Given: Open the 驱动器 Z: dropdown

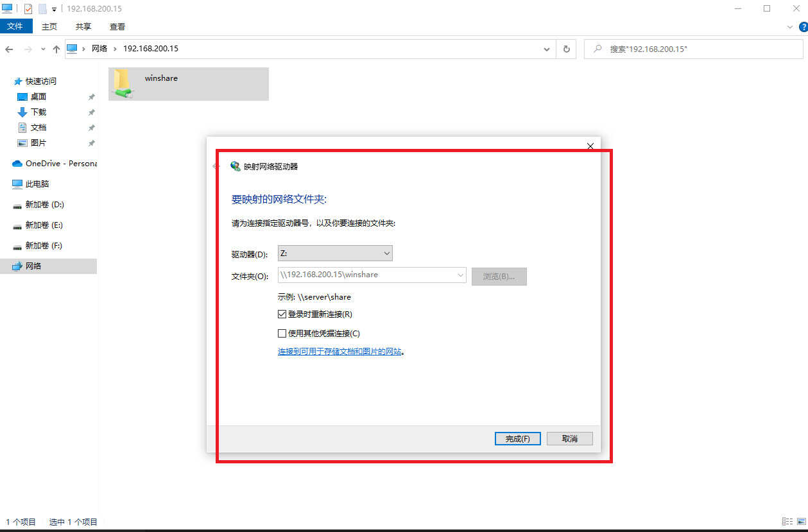Looking at the screenshot, I should pyautogui.click(x=334, y=253).
